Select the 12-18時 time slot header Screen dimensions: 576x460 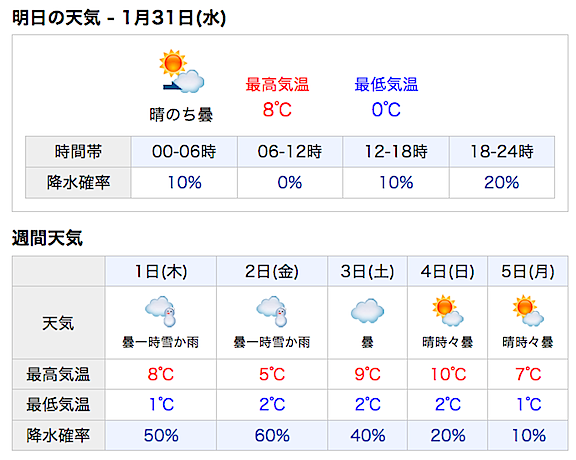(396, 152)
